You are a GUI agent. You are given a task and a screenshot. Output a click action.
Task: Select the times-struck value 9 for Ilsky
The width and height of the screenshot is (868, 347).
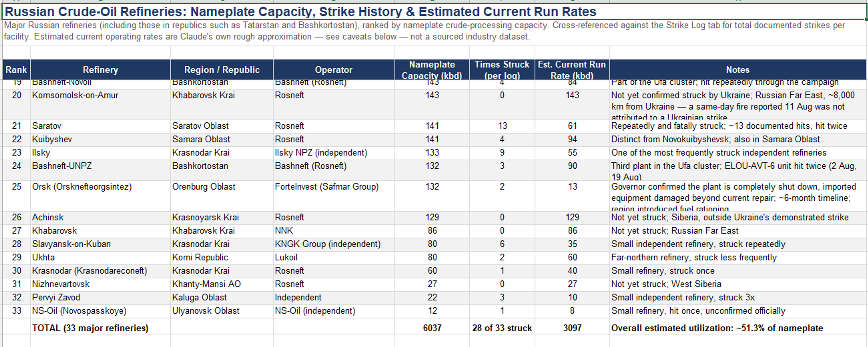point(502,153)
